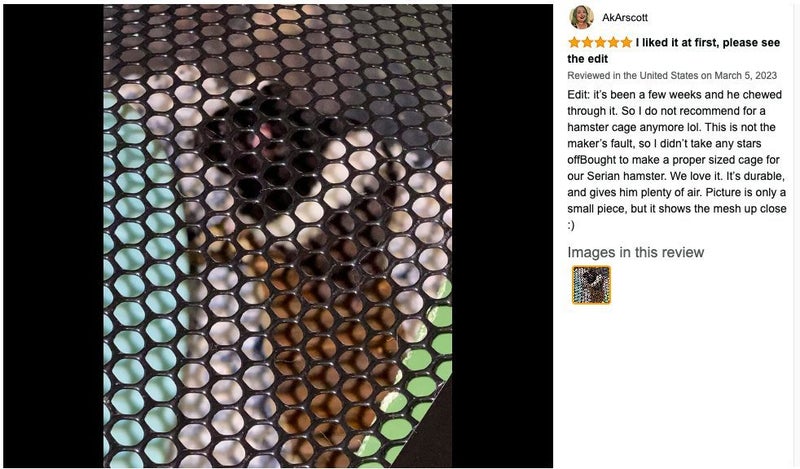This screenshot has height=469, width=800.
Task: Open the AkArscott username profile link
Action: pos(624,17)
